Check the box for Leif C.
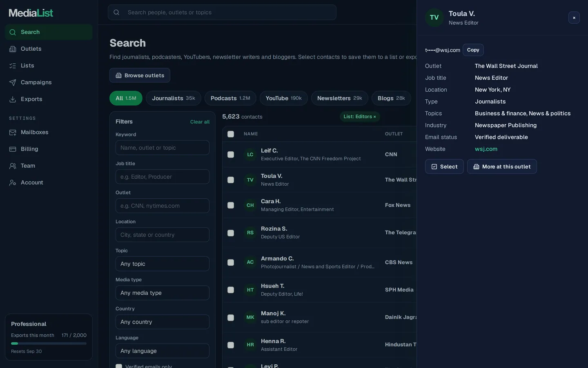 point(231,155)
